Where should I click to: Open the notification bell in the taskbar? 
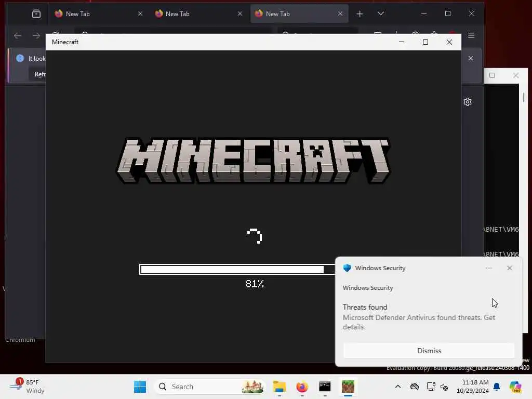497,387
